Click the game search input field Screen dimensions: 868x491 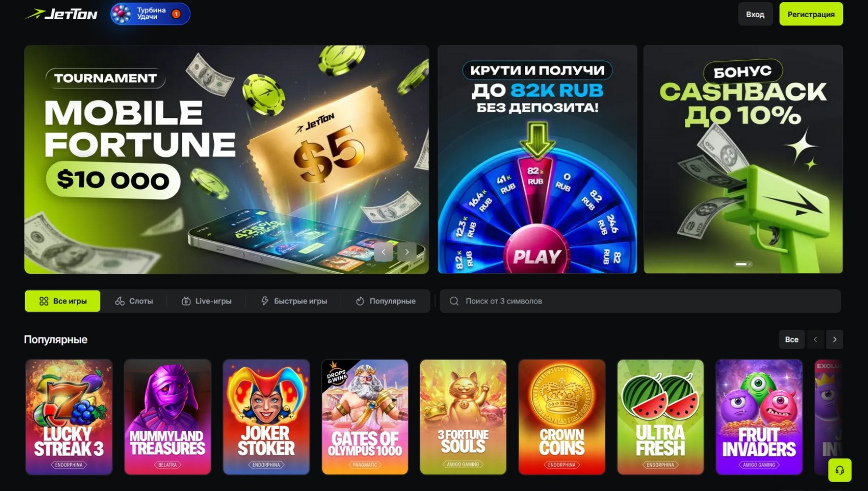(640, 301)
